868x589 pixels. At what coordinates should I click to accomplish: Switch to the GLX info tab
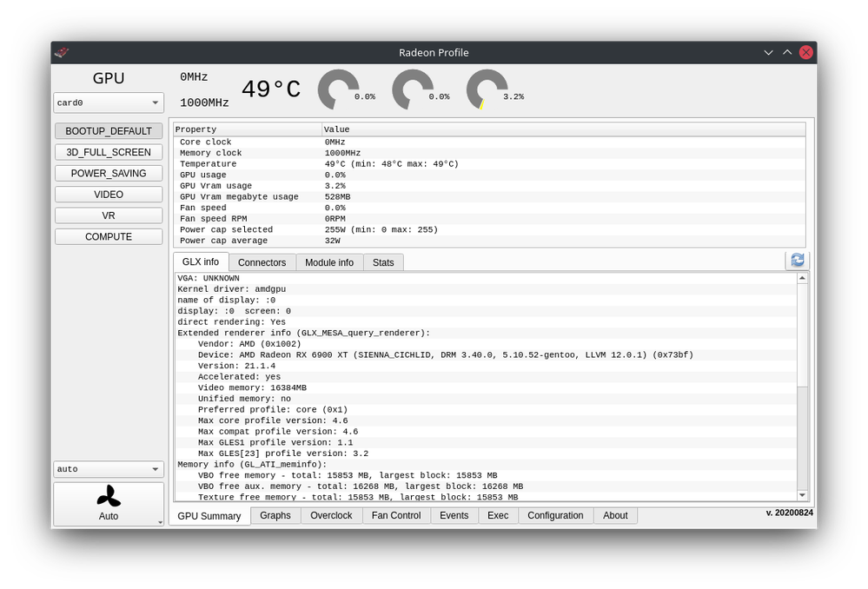(x=201, y=261)
